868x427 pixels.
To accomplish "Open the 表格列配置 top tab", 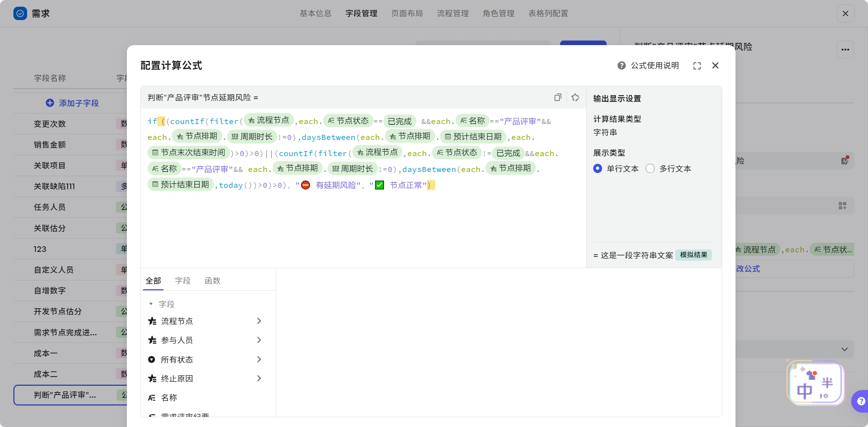I will 548,13.
